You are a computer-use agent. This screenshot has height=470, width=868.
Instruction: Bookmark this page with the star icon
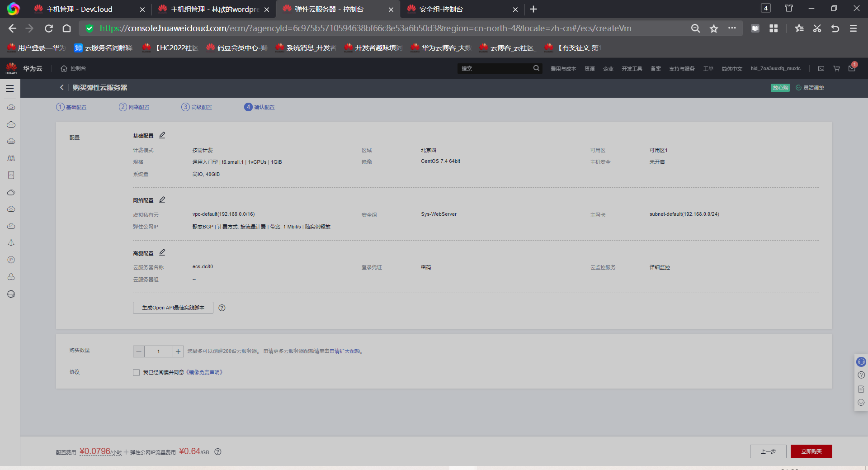click(x=714, y=28)
